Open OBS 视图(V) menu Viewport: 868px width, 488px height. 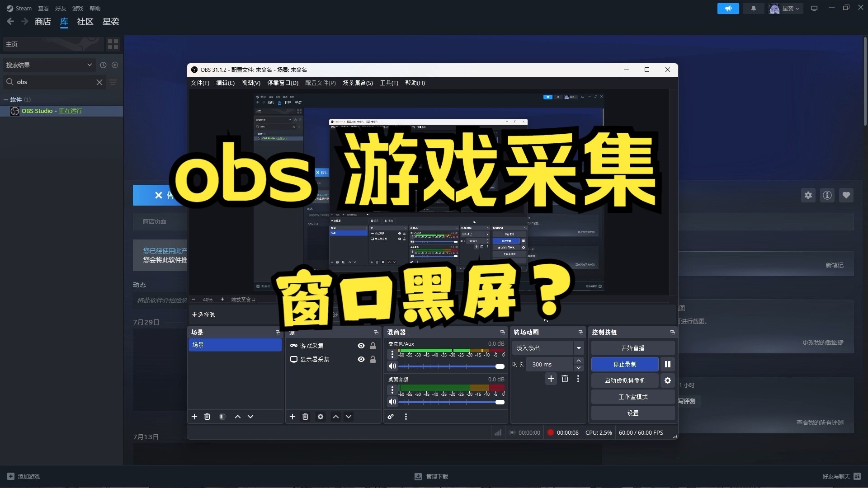(251, 83)
